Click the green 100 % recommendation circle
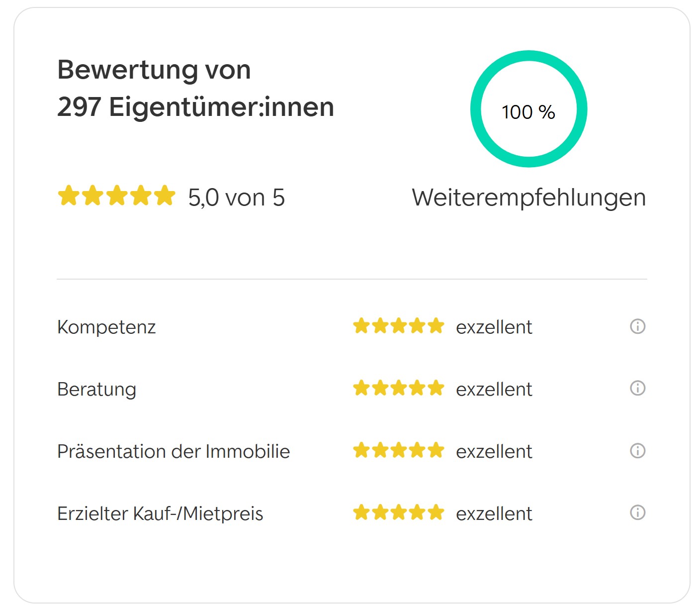Image resolution: width=700 pixels, height=610 pixels. (528, 109)
